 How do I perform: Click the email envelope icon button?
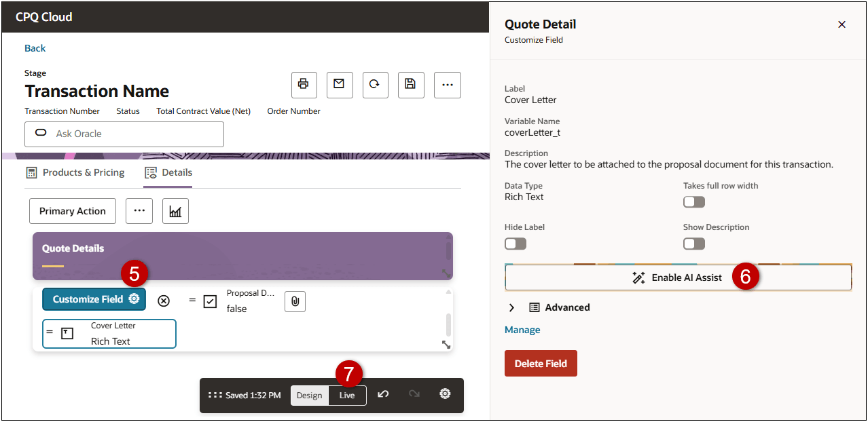click(x=339, y=85)
